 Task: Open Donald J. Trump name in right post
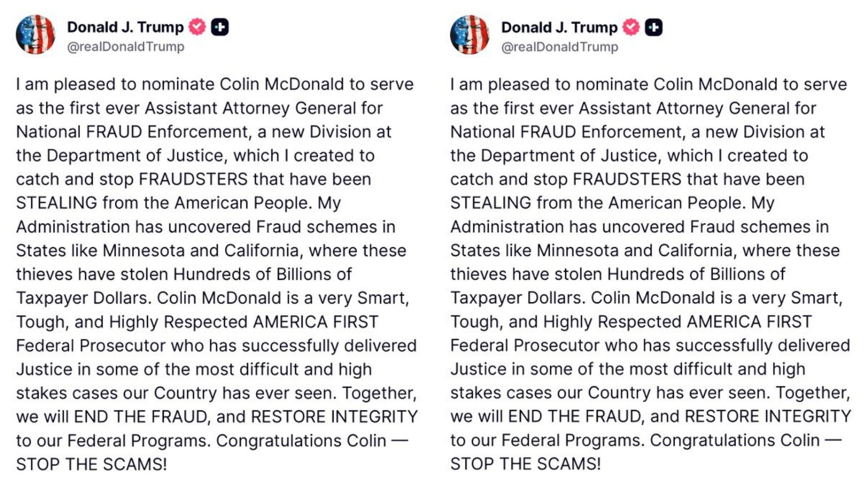559,28
